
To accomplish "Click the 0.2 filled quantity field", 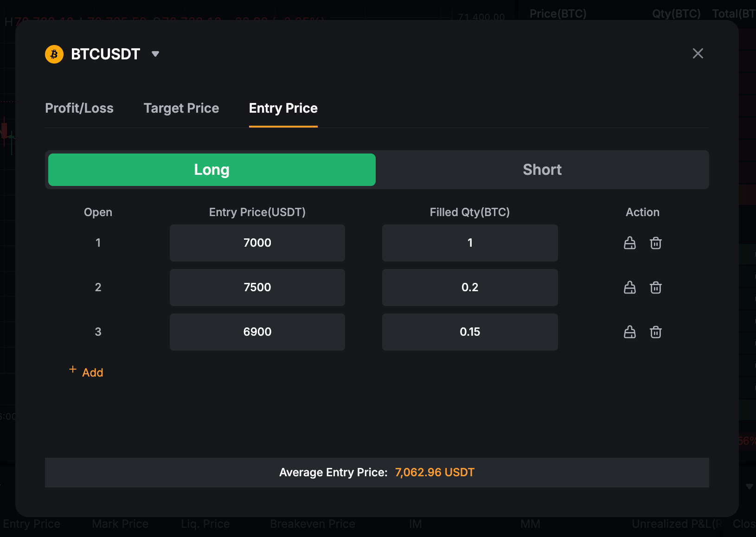I will tap(470, 288).
